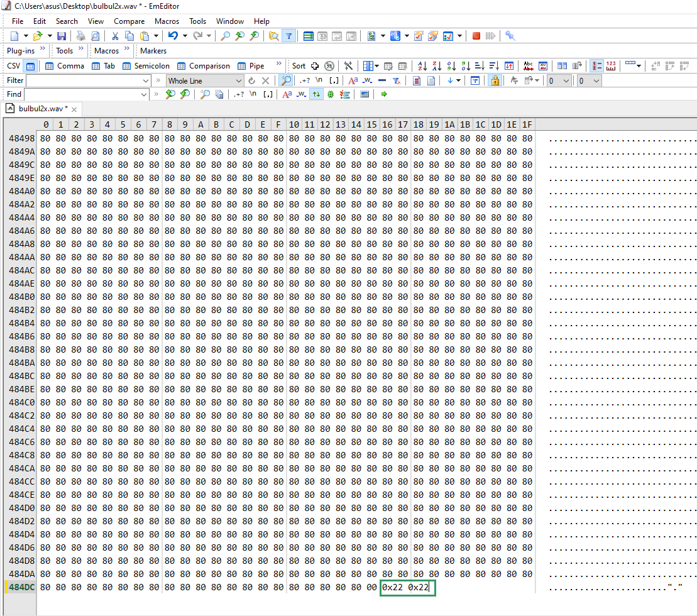Expand the Filter text dropdown arrow
This screenshot has width=697, height=616.
pyautogui.click(x=145, y=80)
